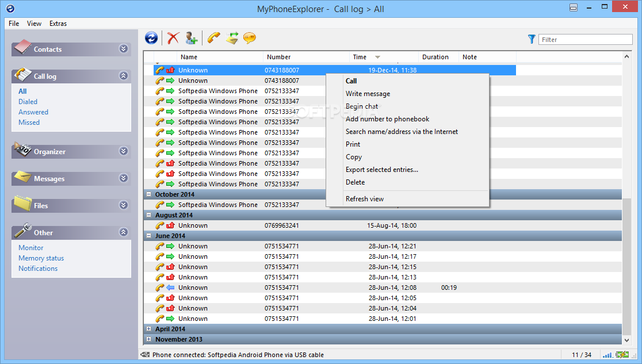Show Missed calls list
642x364 pixels.
click(x=29, y=122)
